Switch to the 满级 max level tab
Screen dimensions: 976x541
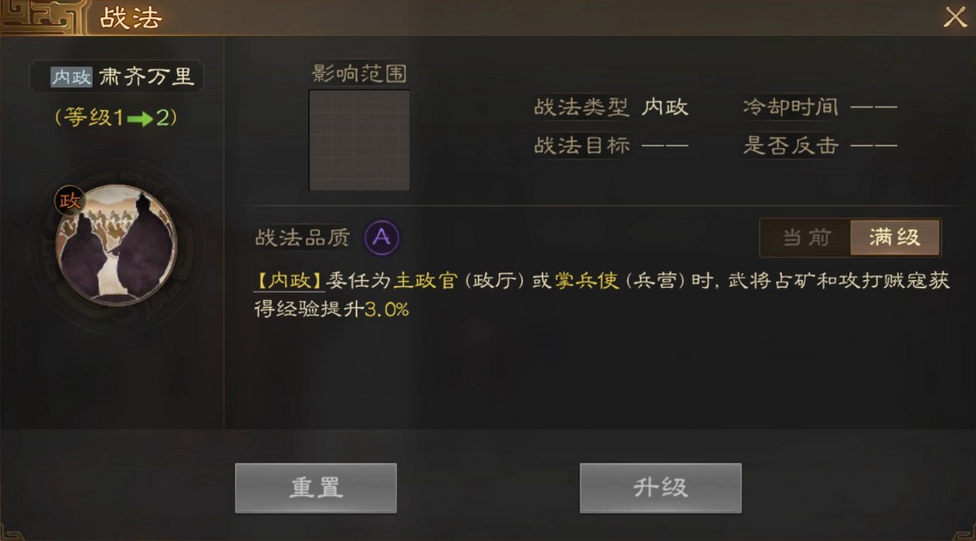pos(894,237)
